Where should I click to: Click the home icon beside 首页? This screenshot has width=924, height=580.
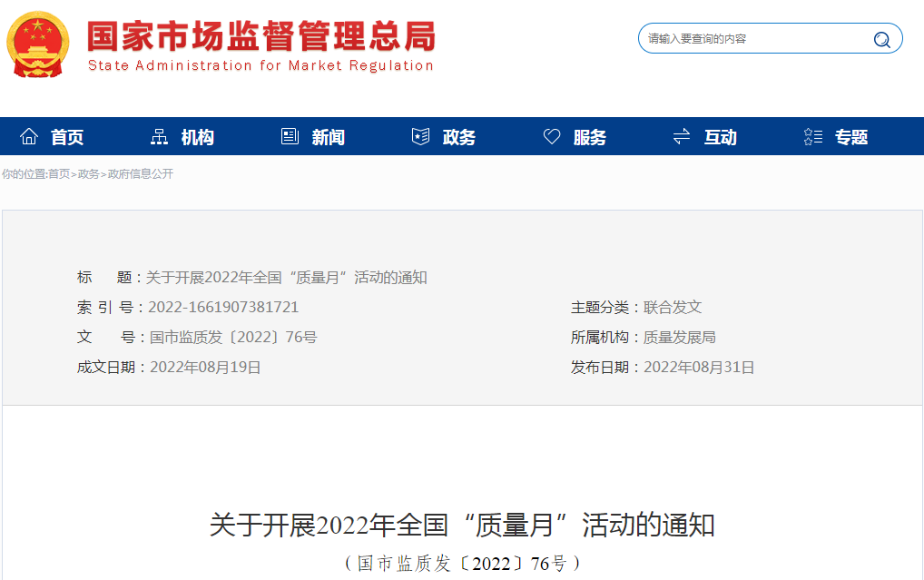pyautogui.click(x=29, y=137)
